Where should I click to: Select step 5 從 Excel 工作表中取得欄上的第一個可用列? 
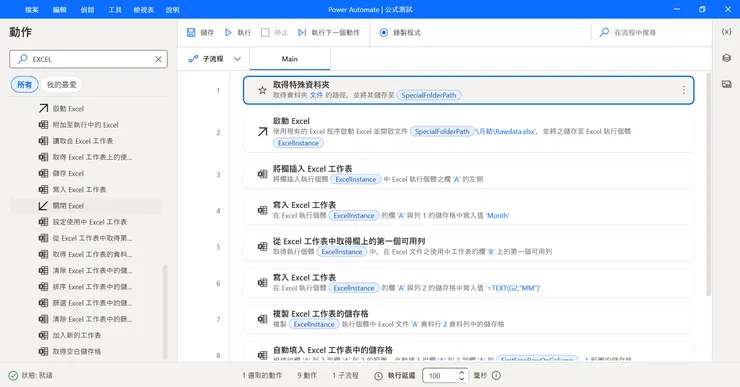(468, 247)
